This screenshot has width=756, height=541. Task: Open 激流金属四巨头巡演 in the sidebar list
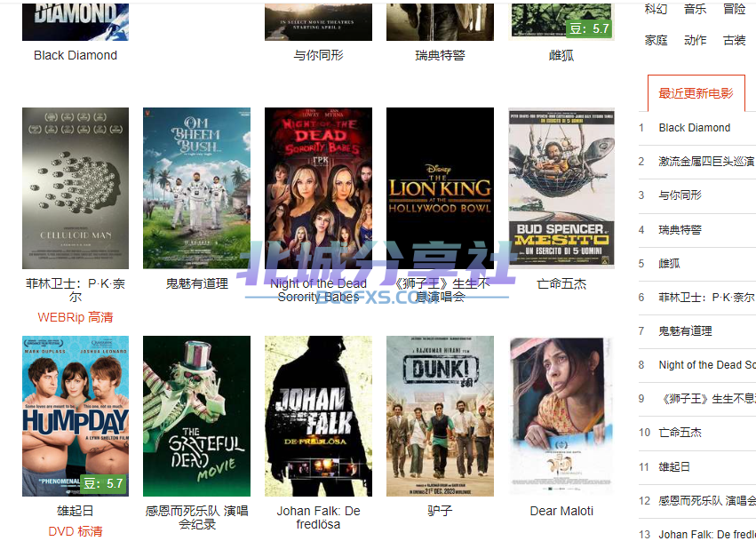tap(706, 162)
